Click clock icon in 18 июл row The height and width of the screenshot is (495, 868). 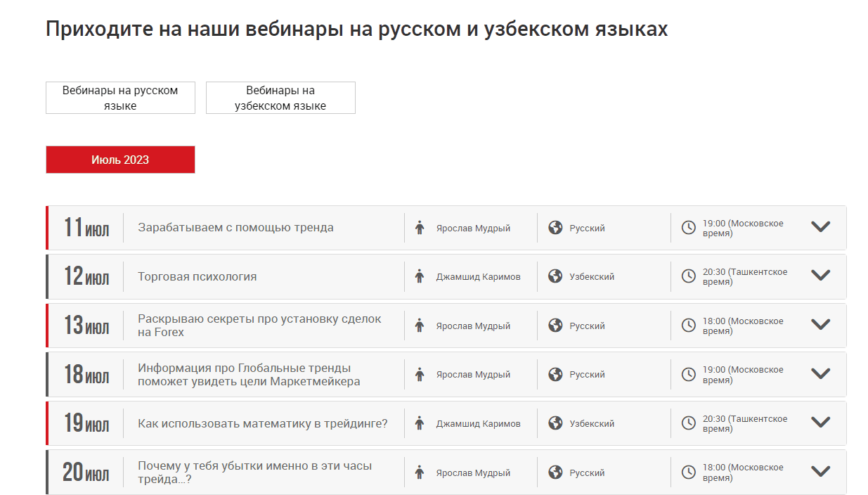tap(689, 375)
